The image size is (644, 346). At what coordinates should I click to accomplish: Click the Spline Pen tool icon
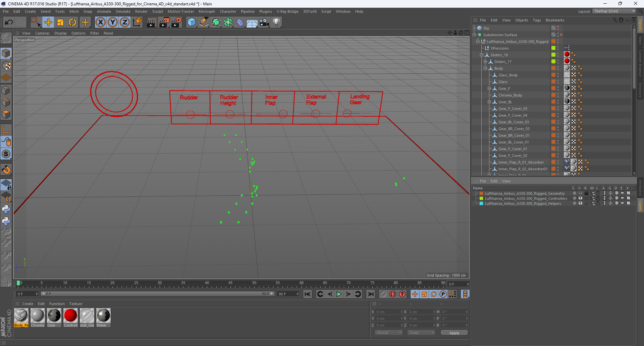click(204, 22)
